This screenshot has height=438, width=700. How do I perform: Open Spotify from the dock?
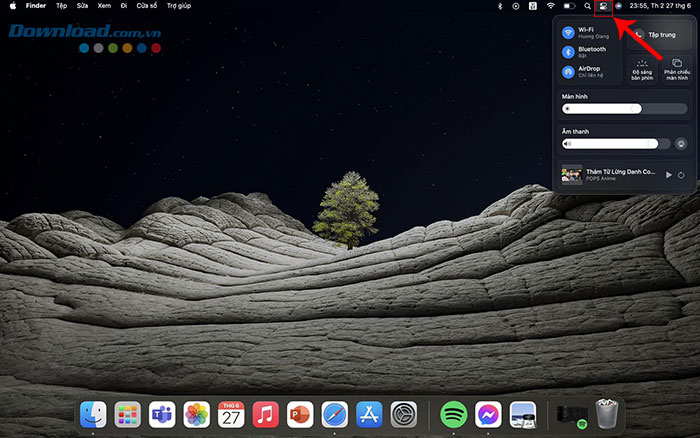(x=454, y=414)
